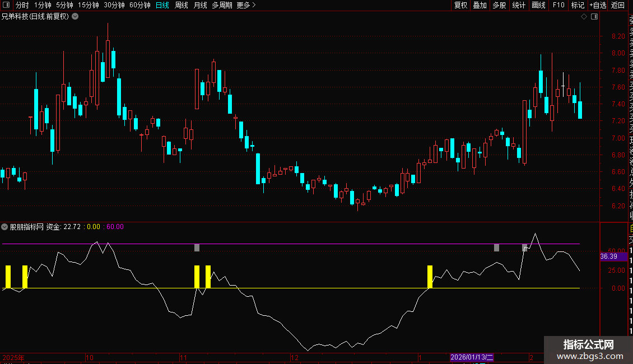Click the diamond icon in chart header
633x364 pixels.
(584, 17)
